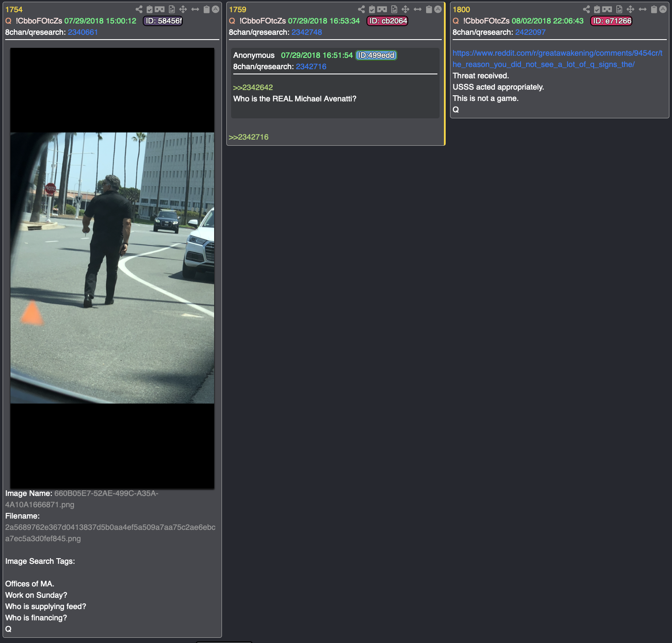Click 'Work on Sunday?' line
Viewport: 672px width, 643px height.
click(36, 595)
